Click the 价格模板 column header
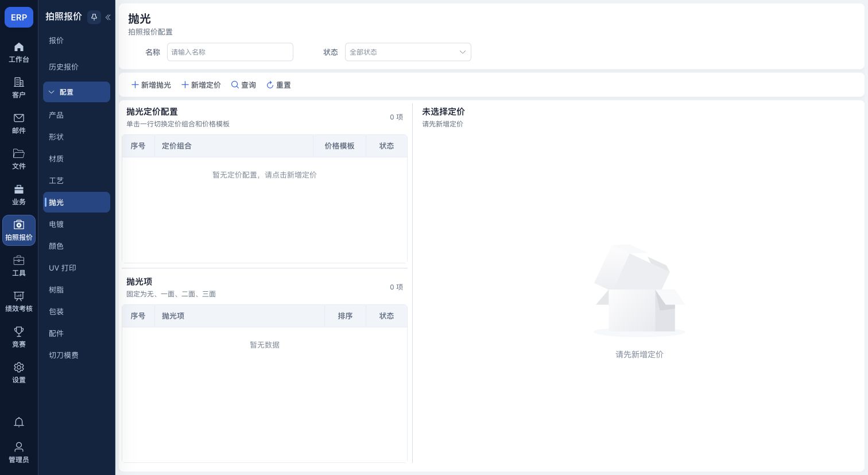Viewport: 868px width, 475px height. [339, 146]
